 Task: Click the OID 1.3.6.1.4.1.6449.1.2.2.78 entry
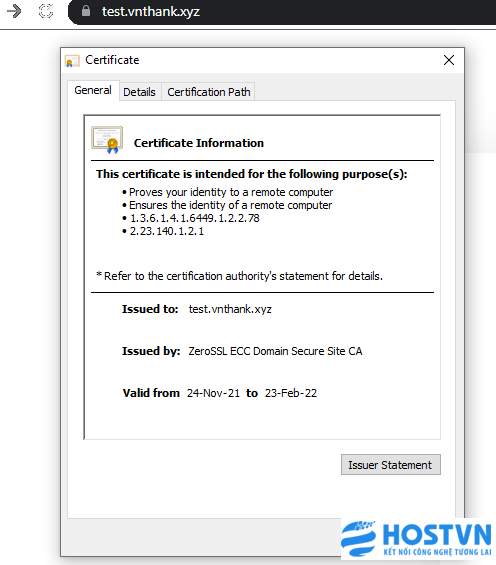pyautogui.click(x=195, y=218)
